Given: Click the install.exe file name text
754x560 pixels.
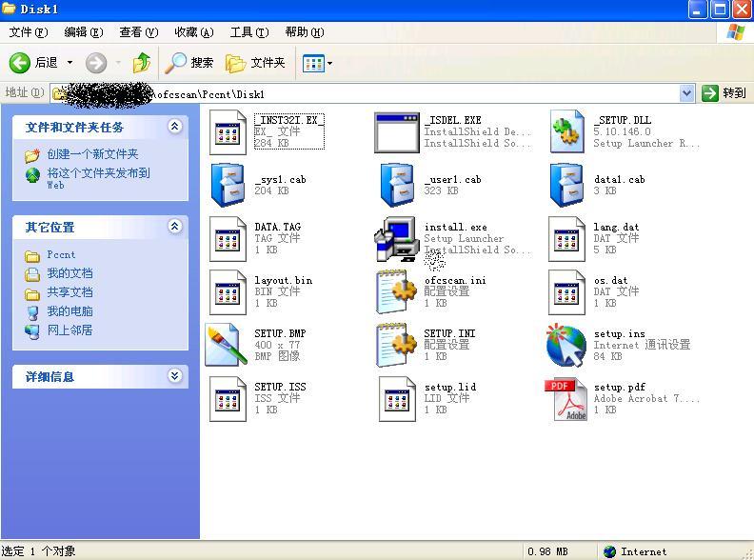Looking at the screenshot, I should [x=455, y=227].
